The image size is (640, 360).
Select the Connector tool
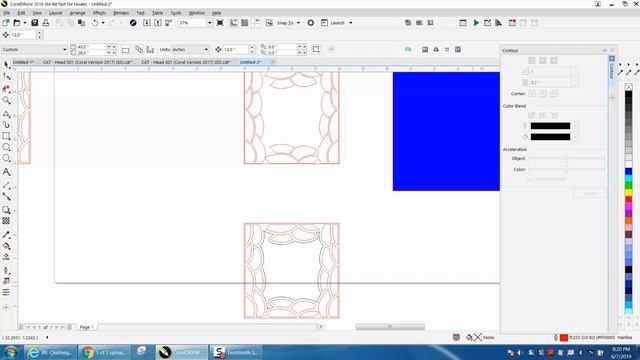(6, 197)
